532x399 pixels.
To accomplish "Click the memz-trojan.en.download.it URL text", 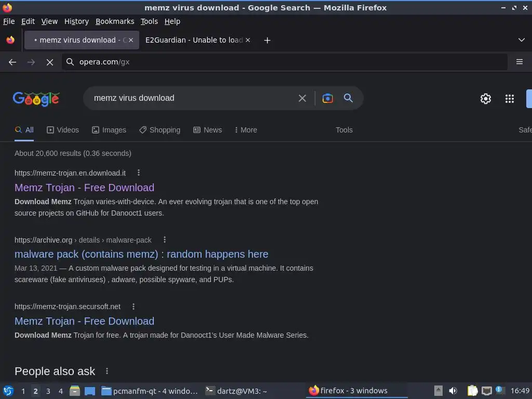I will [x=70, y=173].
